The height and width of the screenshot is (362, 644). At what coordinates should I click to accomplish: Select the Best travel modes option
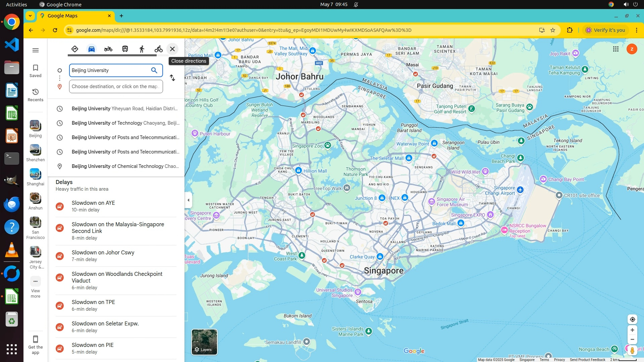click(74, 49)
